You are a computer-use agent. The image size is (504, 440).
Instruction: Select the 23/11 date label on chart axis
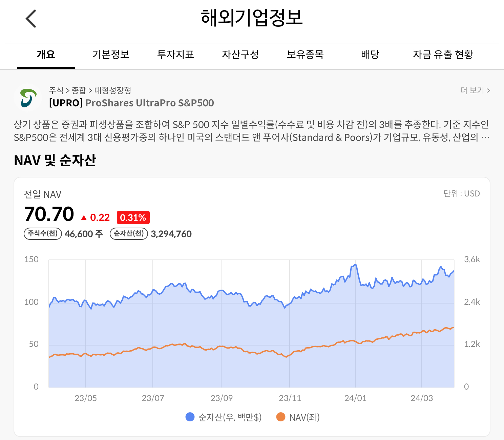[290, 398]
